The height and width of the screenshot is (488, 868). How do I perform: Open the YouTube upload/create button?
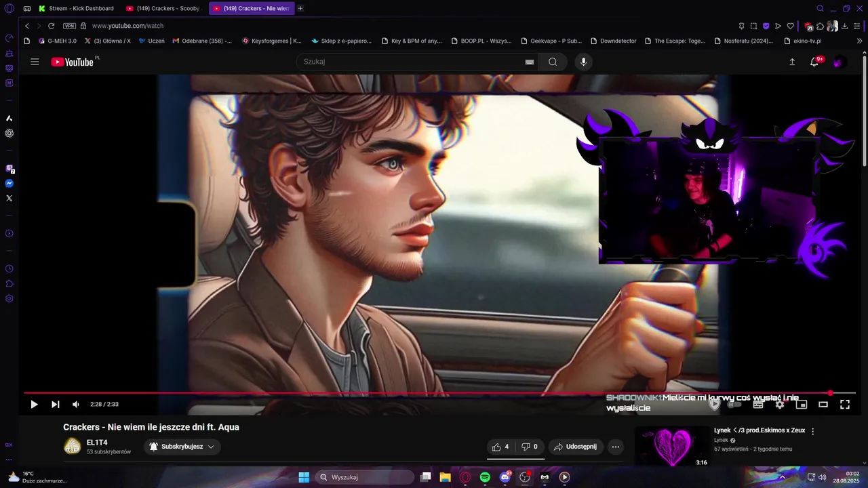[792, 62]
